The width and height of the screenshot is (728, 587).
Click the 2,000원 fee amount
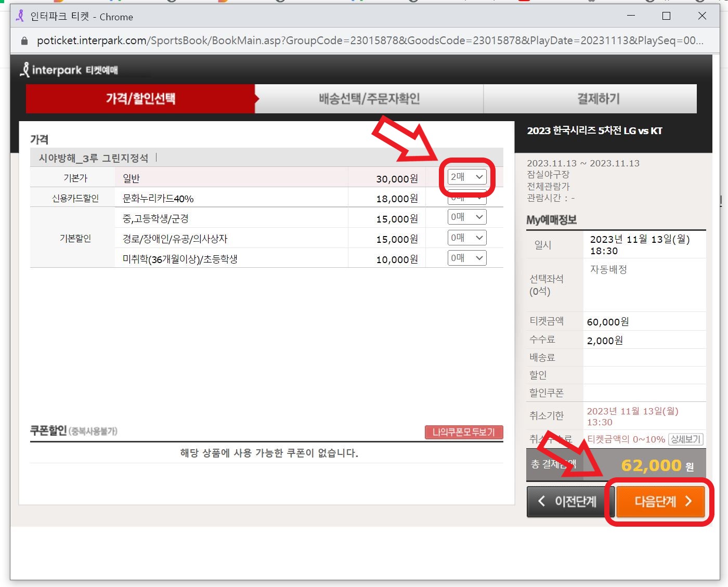605,341
